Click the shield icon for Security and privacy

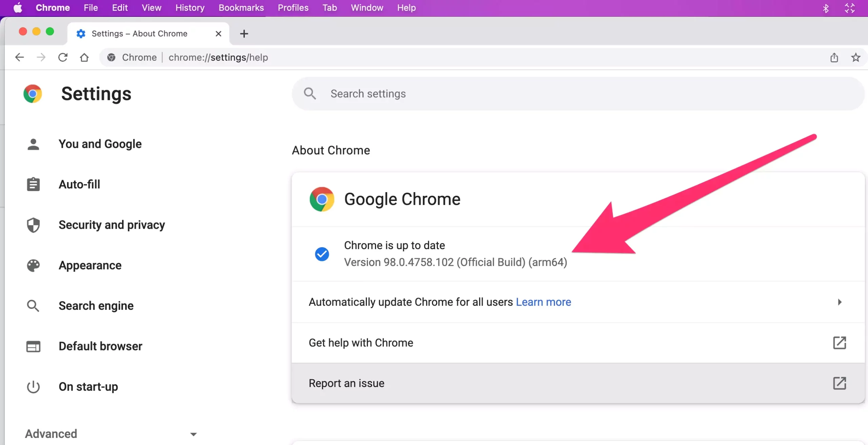click(33, 225)
